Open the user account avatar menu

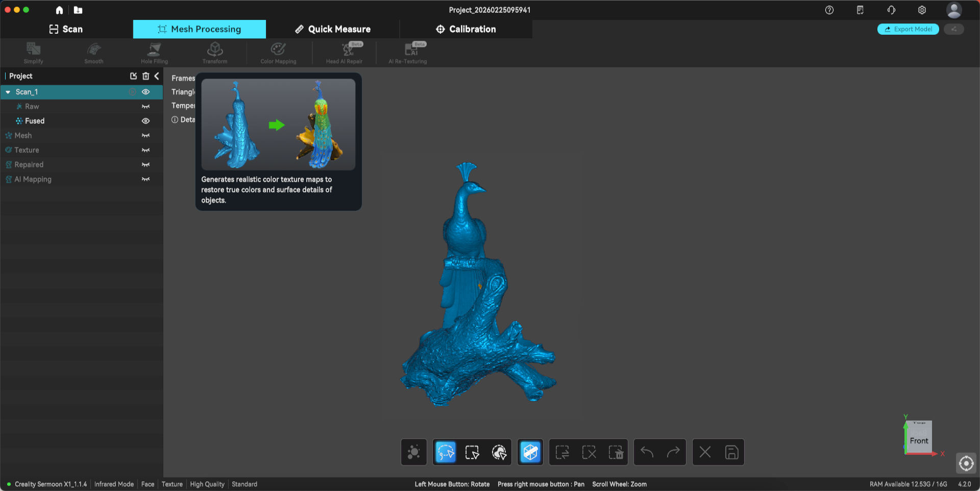[x=953, y=10]
